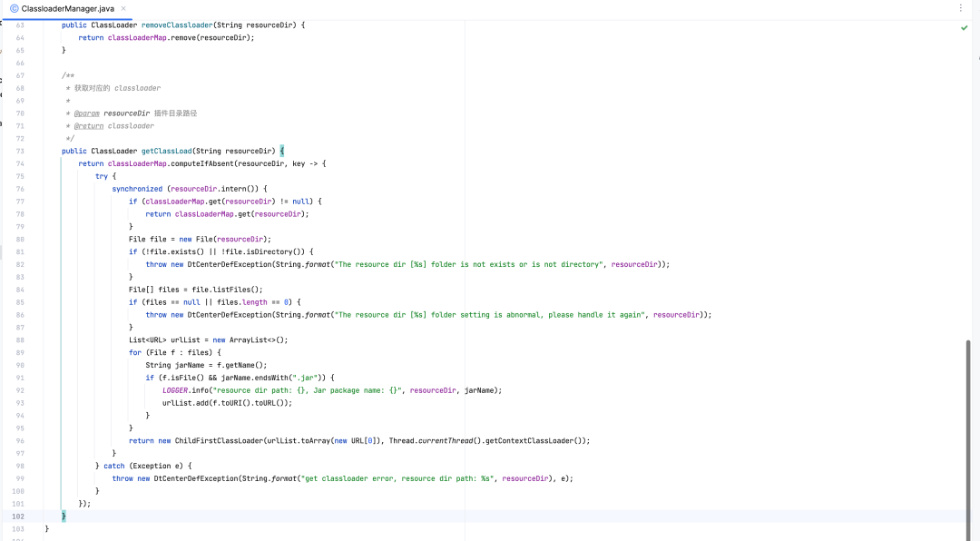Click the LOGGER field on line 92

click(x=175, y=390)
